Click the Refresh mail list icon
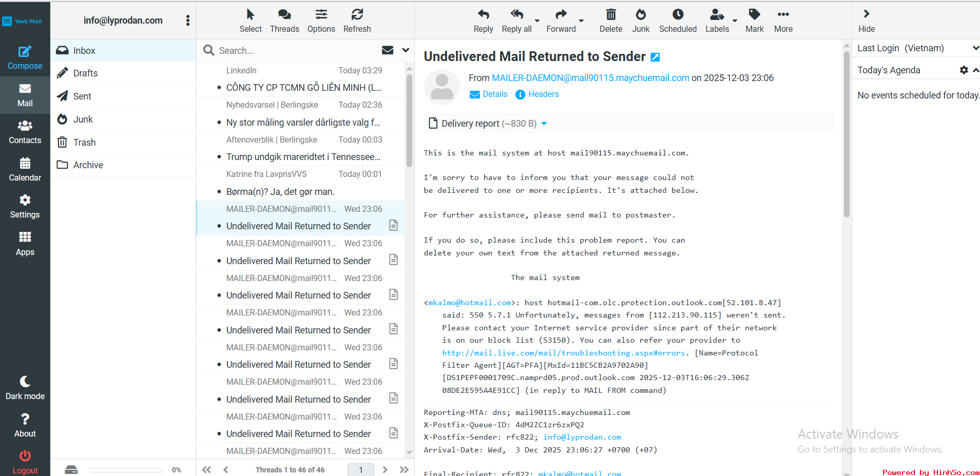This screenshot has width=980, height=476. pyautogui.click(x=357, y=15)
